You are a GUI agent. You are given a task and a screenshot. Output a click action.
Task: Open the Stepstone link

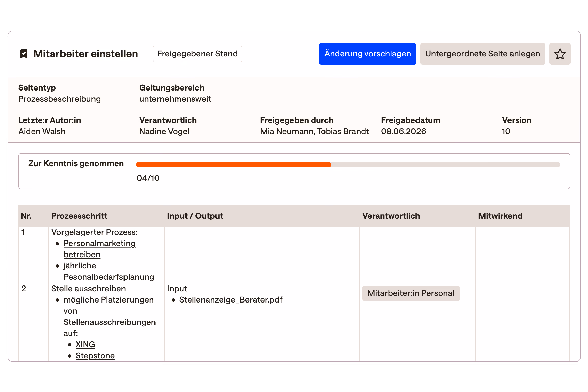pos(95,356)
